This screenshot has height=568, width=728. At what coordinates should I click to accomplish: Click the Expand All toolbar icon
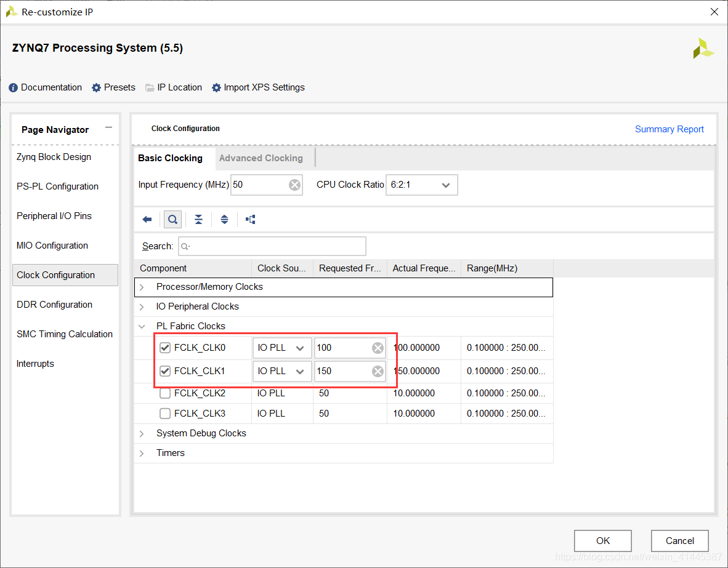click(x=224, y=220)
